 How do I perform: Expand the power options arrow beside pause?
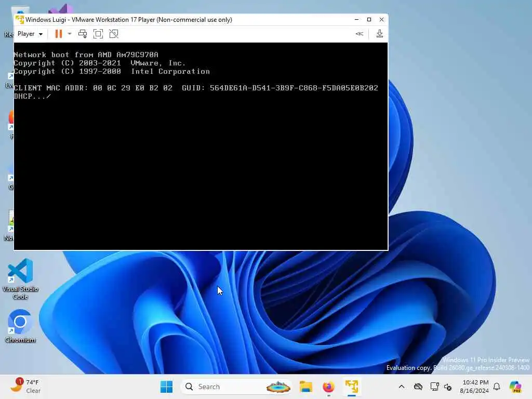[x=70, y=34]
